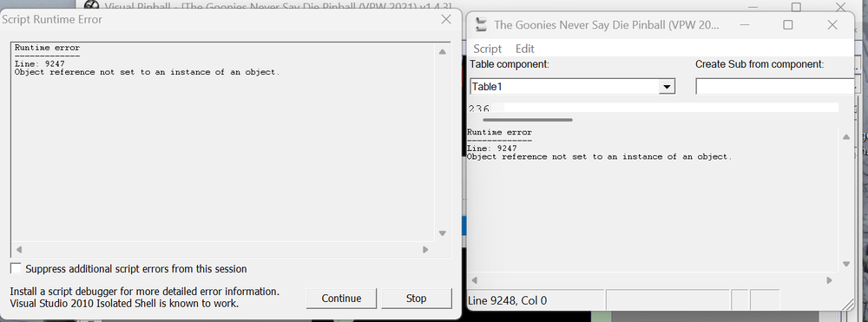Click up arrow of error dialog scrollbar
The width and height of the screenshot is (868, 322).
tap(443, 52)
